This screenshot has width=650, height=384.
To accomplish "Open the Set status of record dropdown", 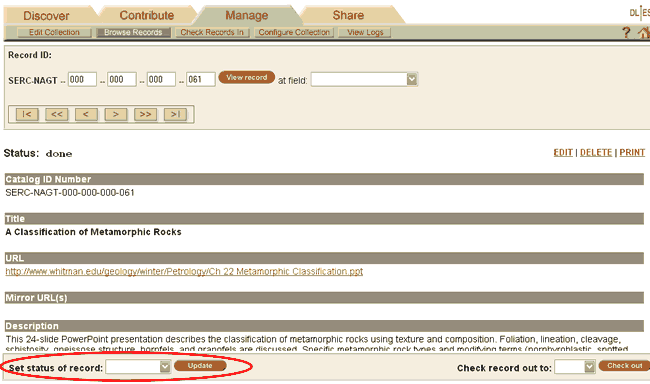I will (x=138, y=367).
